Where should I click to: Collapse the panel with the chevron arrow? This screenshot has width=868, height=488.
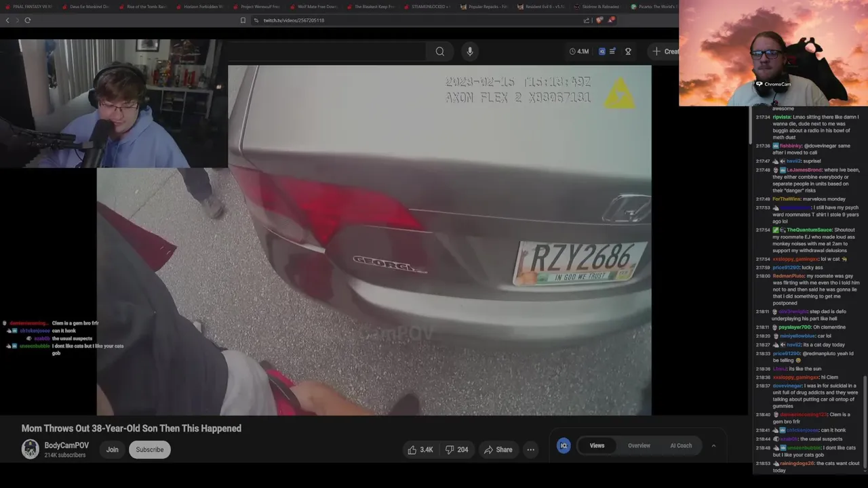[713, 445]
